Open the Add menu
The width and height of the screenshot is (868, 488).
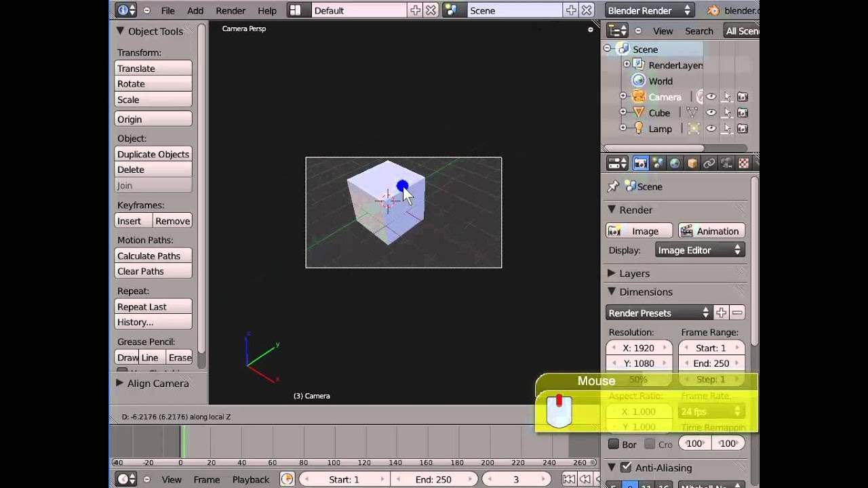(195, 11)
